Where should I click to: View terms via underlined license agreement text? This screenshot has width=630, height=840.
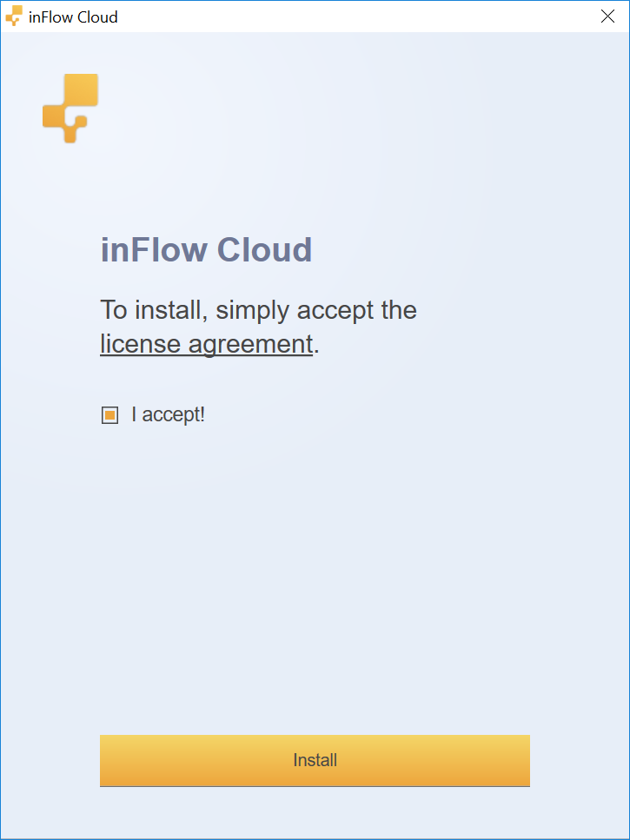coord(206,344)
